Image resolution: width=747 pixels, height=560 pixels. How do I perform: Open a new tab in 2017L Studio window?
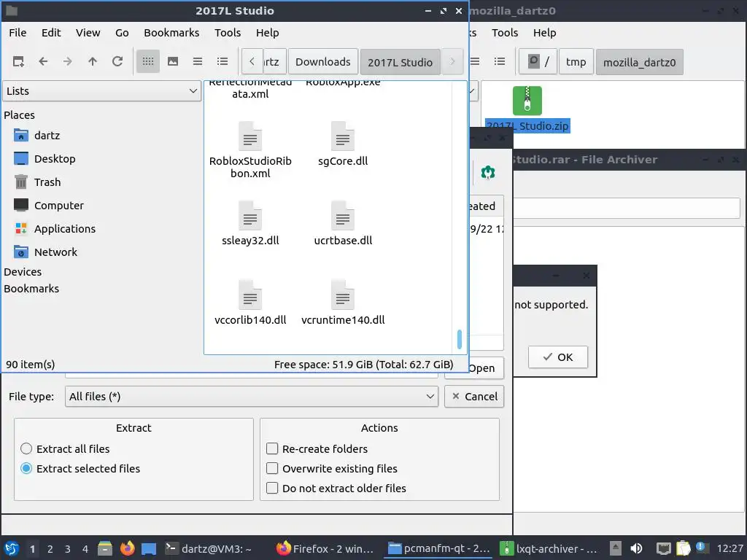[x=18, y=61]
